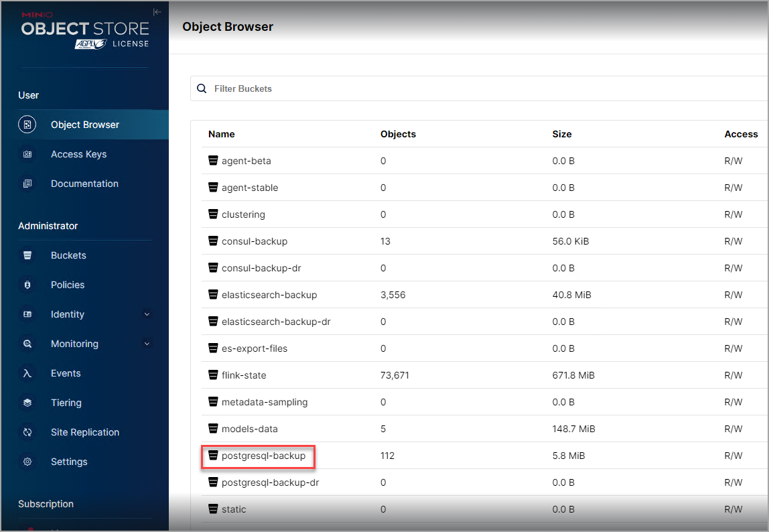The width and height of the screenshot is (769, 532).
Task: Click the Name column header
Action: (221, 134)
